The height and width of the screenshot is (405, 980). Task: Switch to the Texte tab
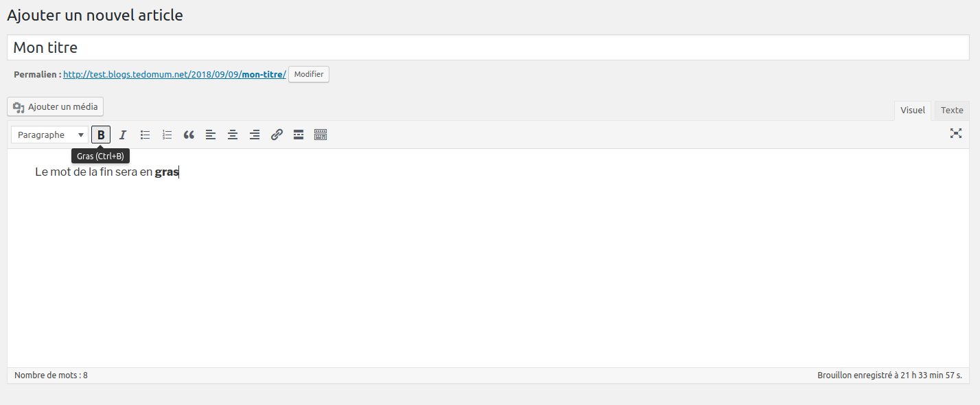(951, 111)
